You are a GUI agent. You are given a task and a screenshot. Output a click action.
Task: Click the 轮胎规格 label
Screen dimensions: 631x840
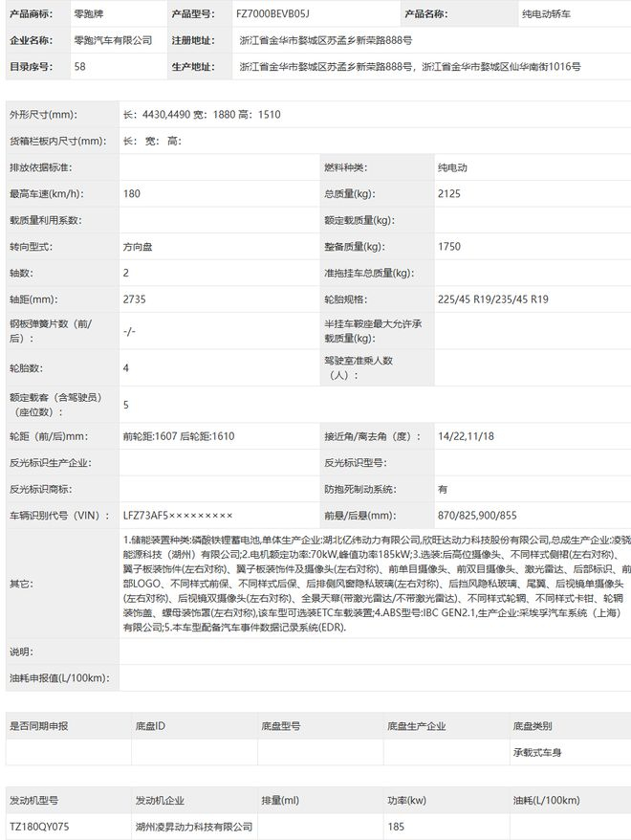tap(346, 298)
